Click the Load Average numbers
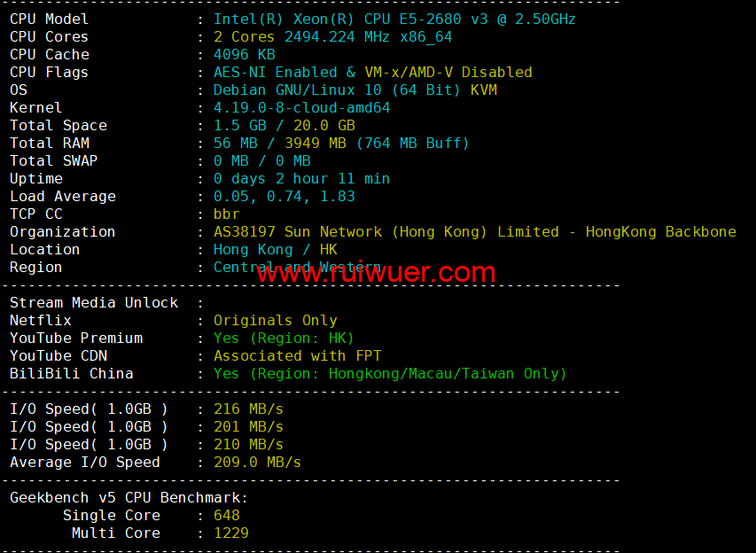Screen dimensions: 756x553 [284, 196]
